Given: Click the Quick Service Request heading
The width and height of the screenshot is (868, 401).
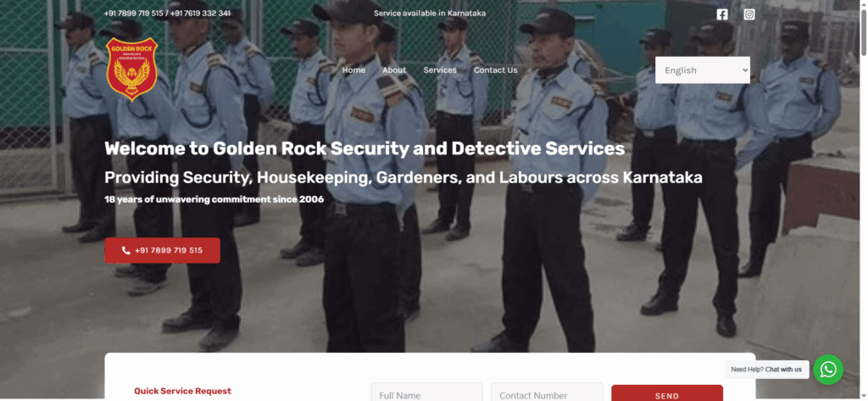Looking at the screenshot, I should [183, 391].
